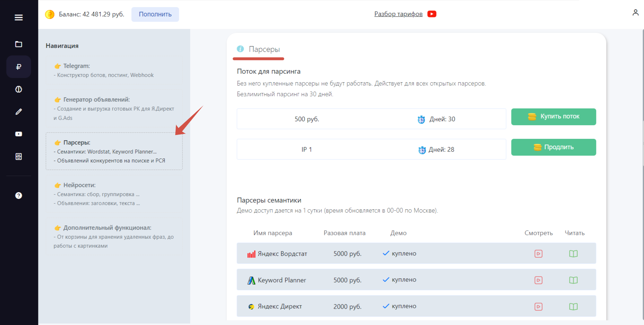Read docs for Яндекс Вордстат
Viewport: 644px width, 325px height.
click(573, 253)
